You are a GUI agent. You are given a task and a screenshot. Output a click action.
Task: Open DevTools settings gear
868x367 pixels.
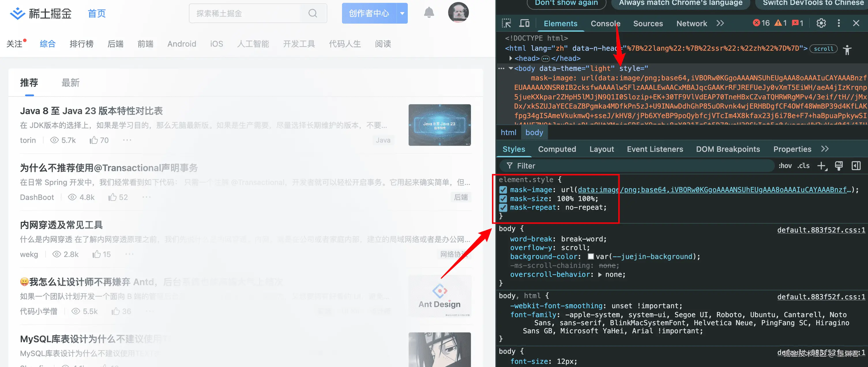click(x=821, y=23)
